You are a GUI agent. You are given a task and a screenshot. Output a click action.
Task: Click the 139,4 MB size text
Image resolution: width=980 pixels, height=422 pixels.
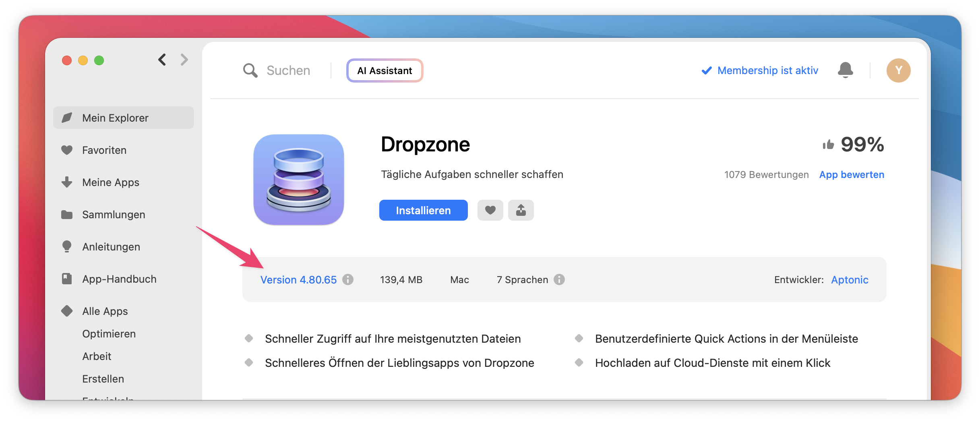[401, 279]
